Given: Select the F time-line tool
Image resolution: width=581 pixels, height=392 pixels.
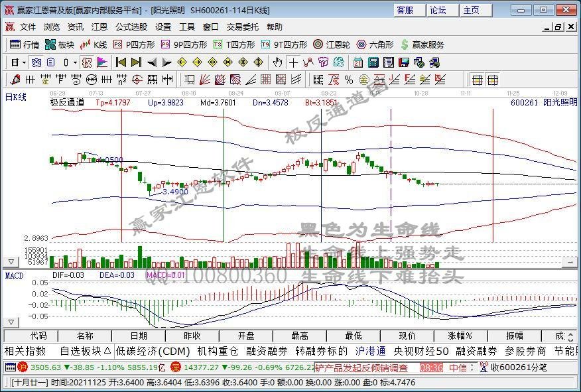Looking at the screenshot, I should point(61,80).
